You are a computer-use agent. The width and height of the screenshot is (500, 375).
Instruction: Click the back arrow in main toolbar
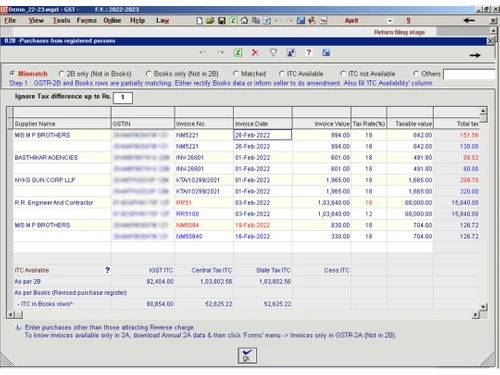coord(469,21)
